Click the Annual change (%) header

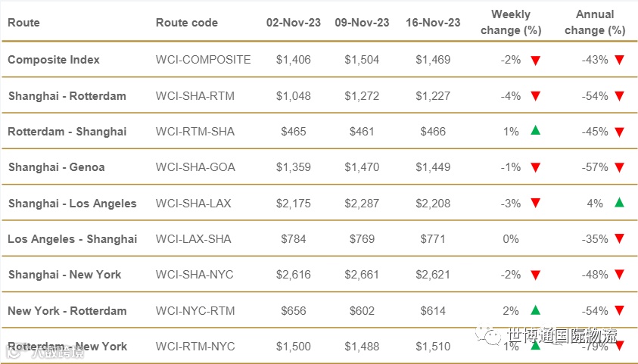coord(595,22)
